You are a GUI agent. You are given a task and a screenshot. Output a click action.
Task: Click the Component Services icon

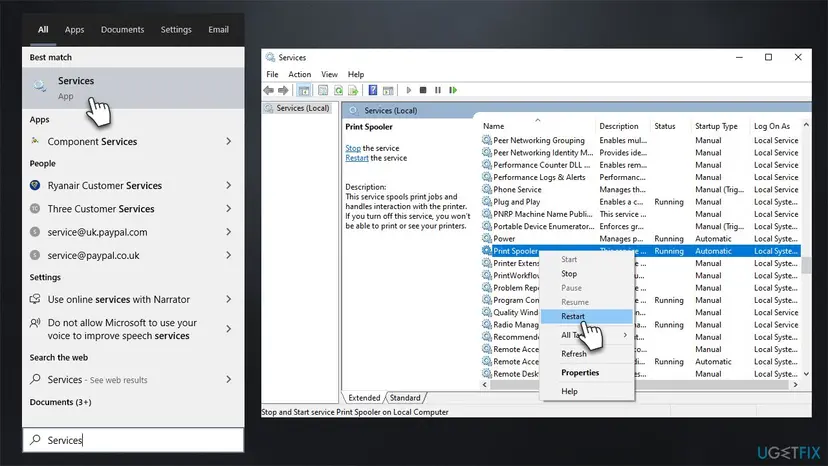coord(35,141)
